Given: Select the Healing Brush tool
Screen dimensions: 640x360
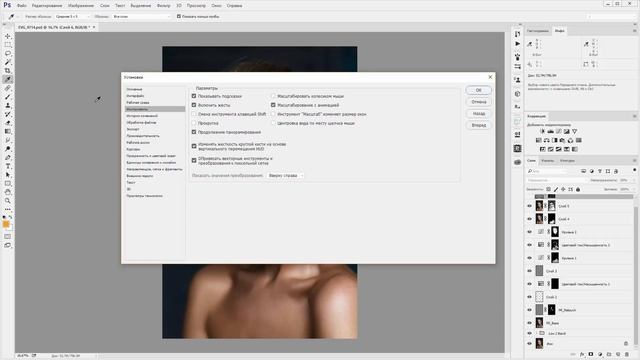Looking at the screenshot, I should pos(8,88).
